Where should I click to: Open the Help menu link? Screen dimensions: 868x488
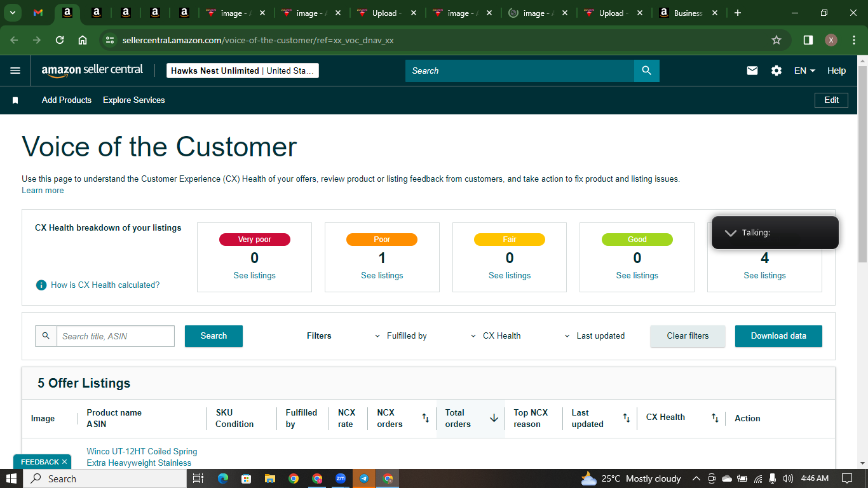pyautogui.click(x=836, y=71)
